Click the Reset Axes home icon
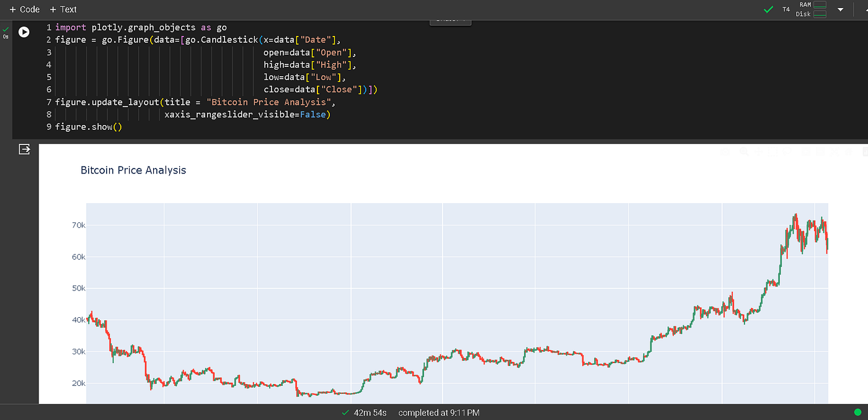Viewport: 868px width, 420px height. 849,152
